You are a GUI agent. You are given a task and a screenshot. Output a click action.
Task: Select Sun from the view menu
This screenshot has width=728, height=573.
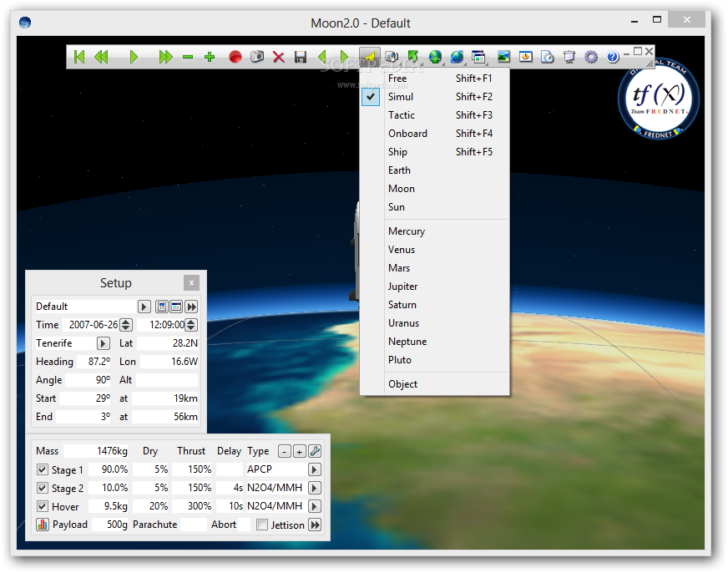click(x=435, y=207)
